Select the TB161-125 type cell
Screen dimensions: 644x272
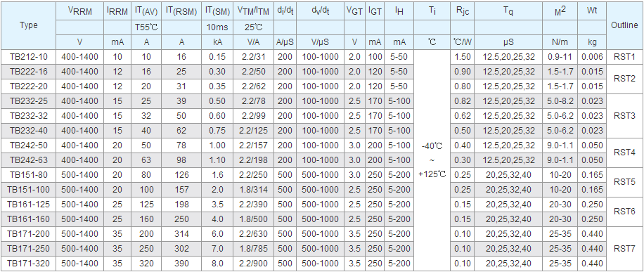coord(28,205)
